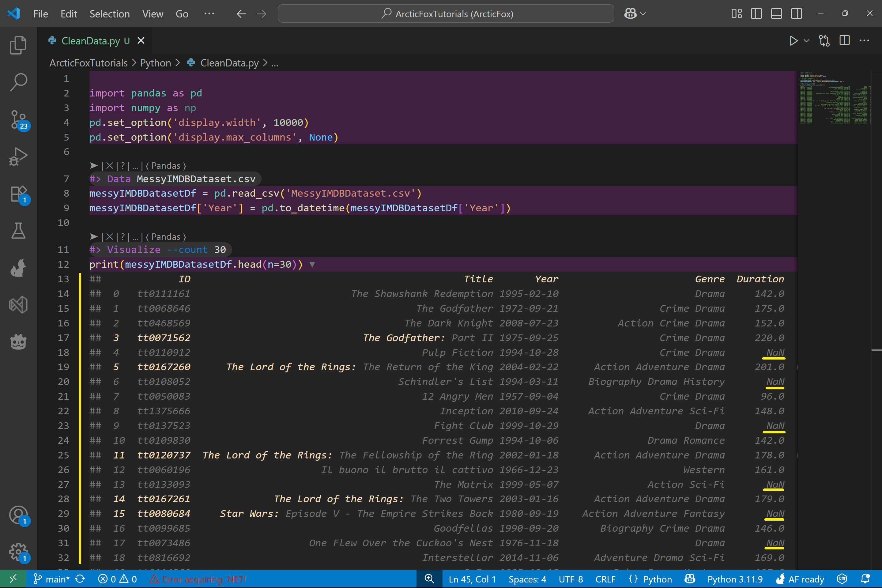Open the Manage gear icon
The height and width of the screenshot is (588, 882).
(18, 552)
